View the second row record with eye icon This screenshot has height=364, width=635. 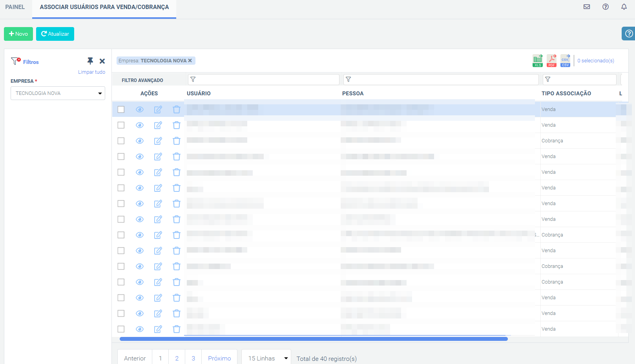tap(140, 125)
